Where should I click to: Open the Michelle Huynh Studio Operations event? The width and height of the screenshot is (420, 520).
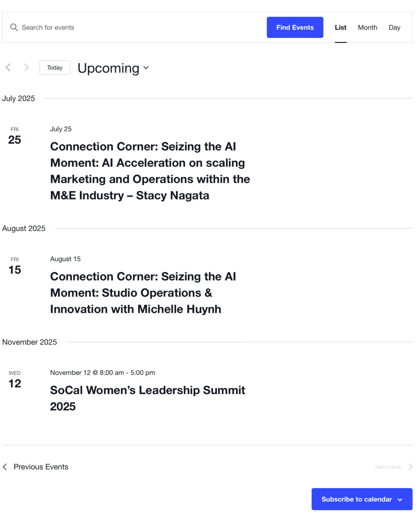pos(143,293)
